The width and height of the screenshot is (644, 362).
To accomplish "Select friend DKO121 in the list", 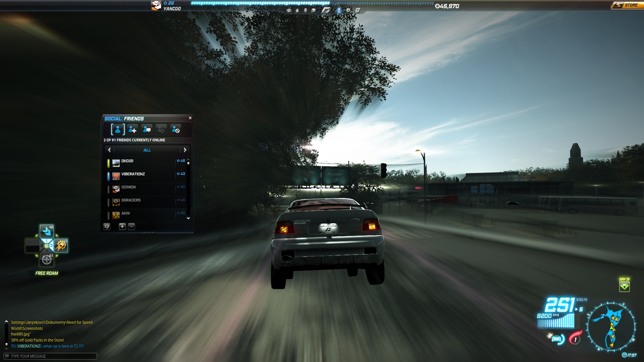I will (146, 163).
